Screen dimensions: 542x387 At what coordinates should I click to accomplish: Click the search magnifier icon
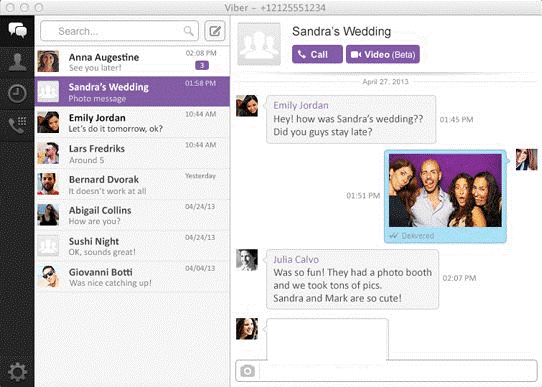coord(188,31)
